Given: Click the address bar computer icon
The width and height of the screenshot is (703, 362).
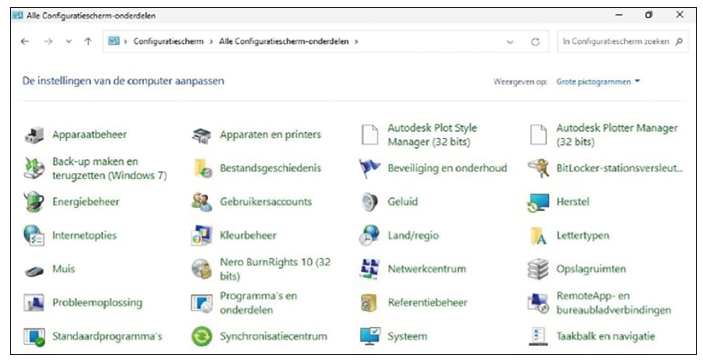Looking at the screenshot, I should [114, 41].
